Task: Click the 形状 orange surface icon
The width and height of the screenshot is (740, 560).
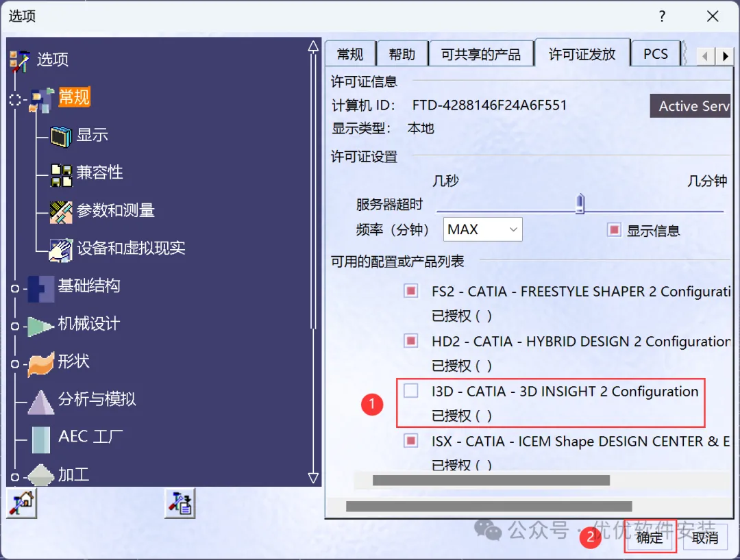Action: pos(41,364)
